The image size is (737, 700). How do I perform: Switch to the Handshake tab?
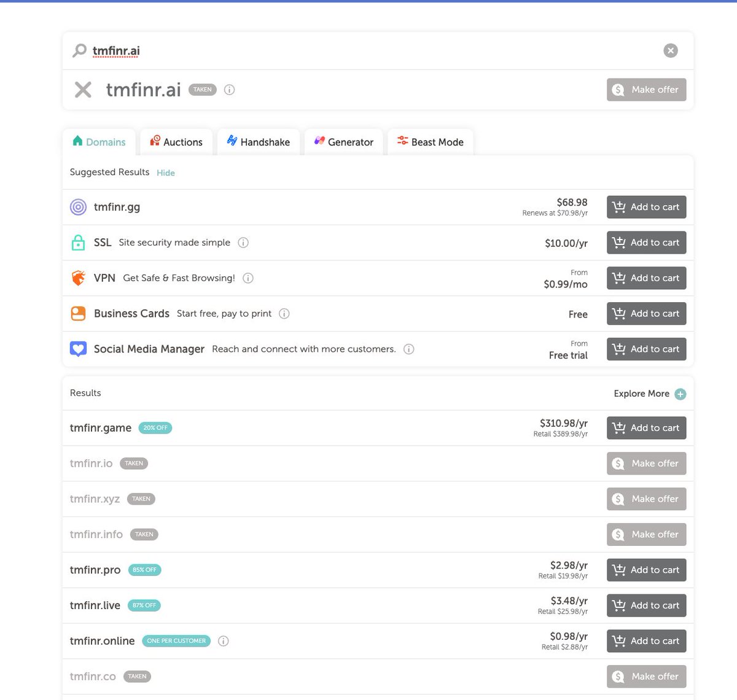pos(258,142)
